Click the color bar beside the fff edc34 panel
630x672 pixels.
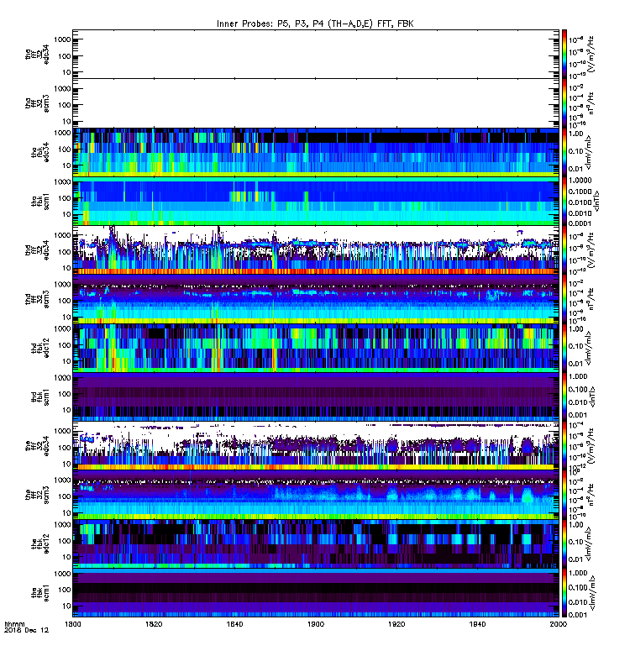click(564, 446)
